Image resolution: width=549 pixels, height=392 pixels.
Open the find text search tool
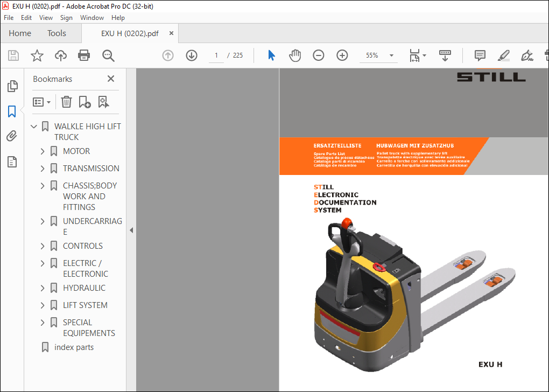[108, 55]
